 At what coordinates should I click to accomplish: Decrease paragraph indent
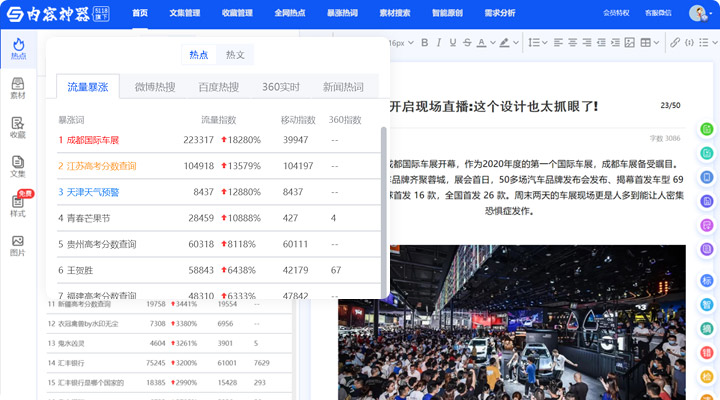tap(601, 43)
